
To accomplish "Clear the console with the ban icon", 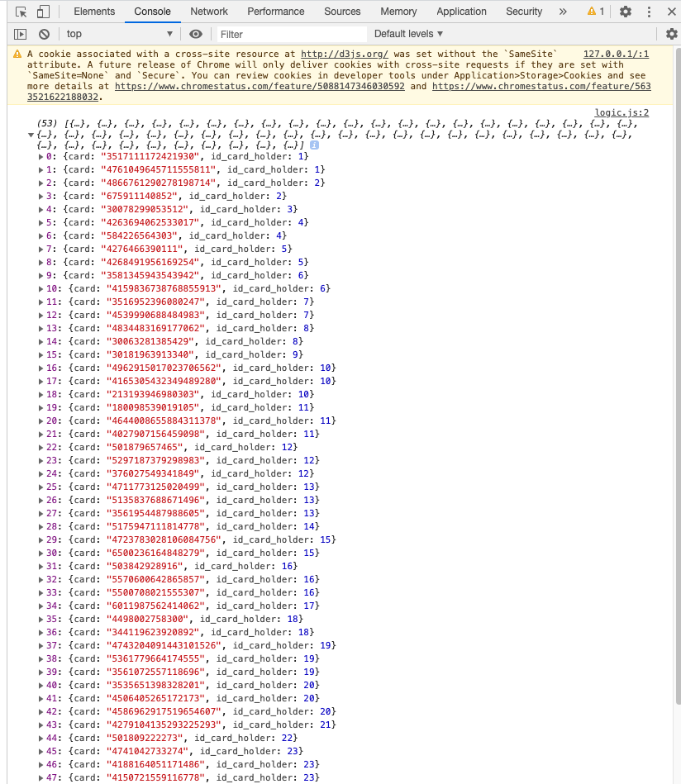I will tap(44, 34).
